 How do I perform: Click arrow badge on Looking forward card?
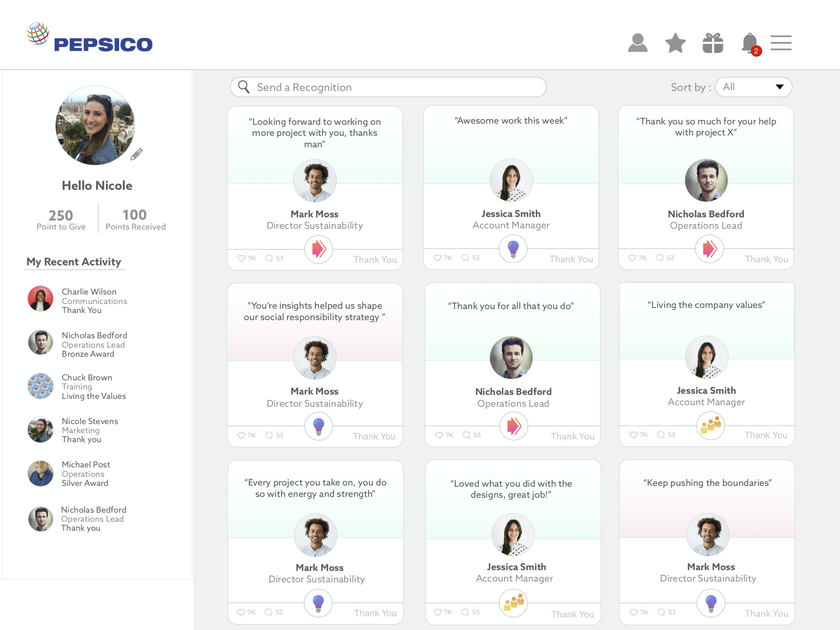319,249
